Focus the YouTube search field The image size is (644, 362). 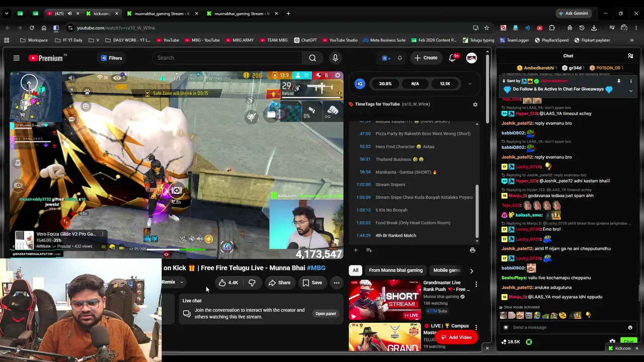point(227,58)
